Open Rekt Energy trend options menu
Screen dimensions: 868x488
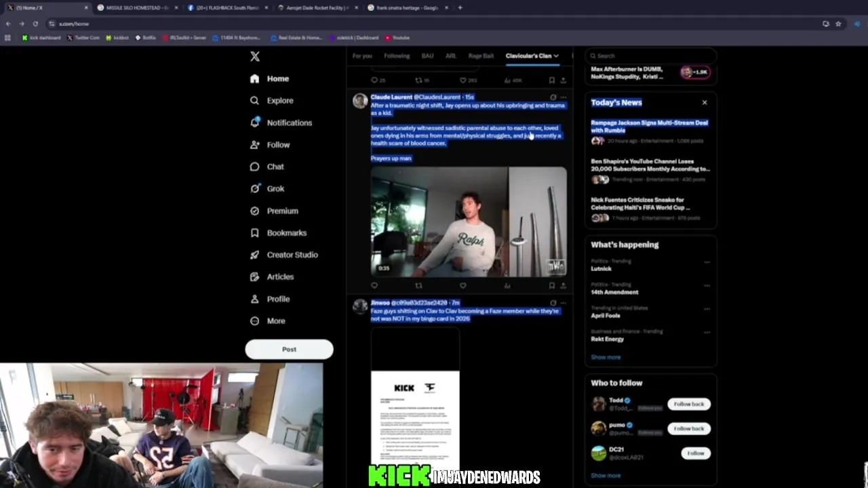click(x=707, y=332)
